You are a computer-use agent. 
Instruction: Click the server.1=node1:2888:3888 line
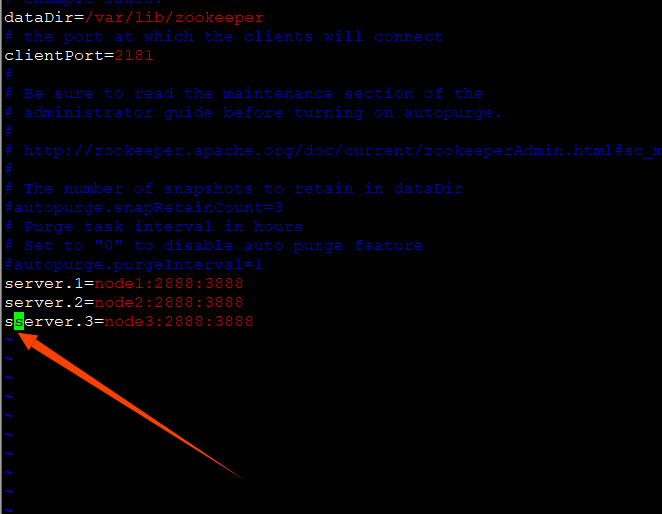(124, 283)
